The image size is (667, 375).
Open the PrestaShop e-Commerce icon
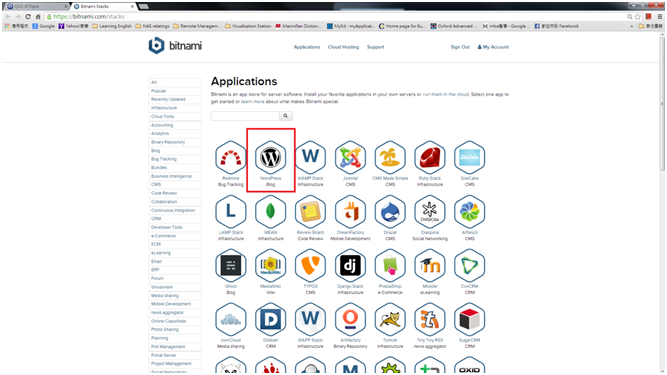pyautogui.click(x=390, y=266)
